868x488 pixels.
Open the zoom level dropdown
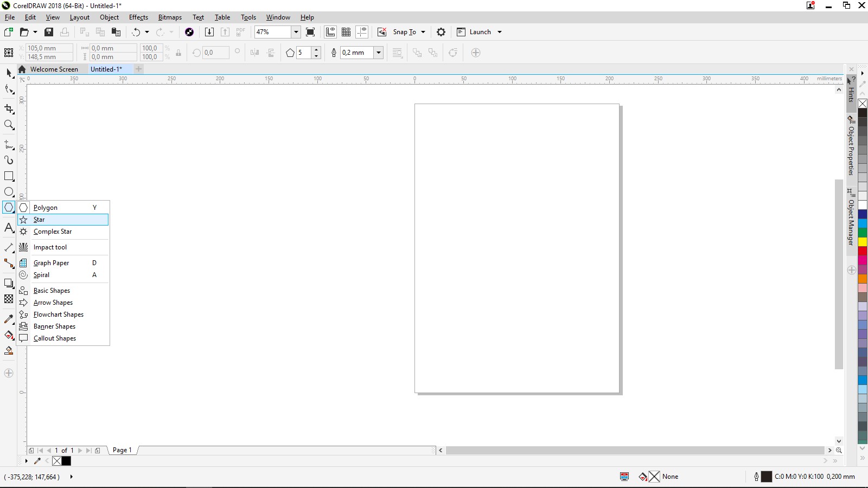(x=296, y=32)
